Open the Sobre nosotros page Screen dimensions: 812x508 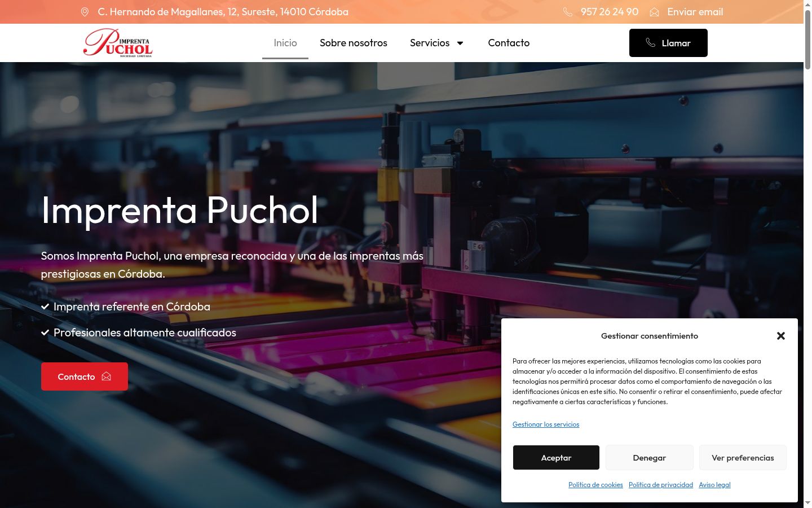pyautogui.click(x=354, y=43)
